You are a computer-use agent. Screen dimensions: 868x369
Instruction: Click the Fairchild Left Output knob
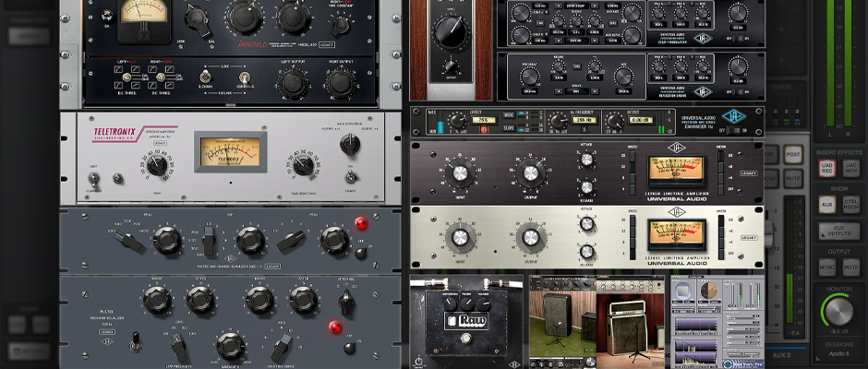293,84
